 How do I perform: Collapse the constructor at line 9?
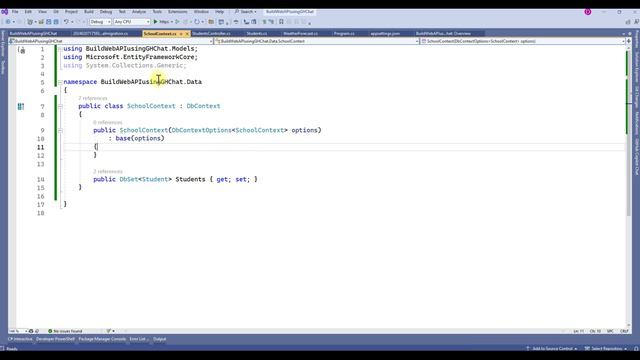tap(60, 131)
